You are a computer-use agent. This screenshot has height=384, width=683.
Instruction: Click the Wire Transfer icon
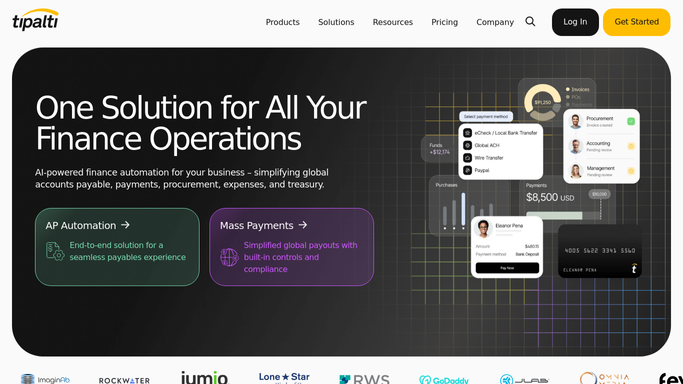[467, 158]
